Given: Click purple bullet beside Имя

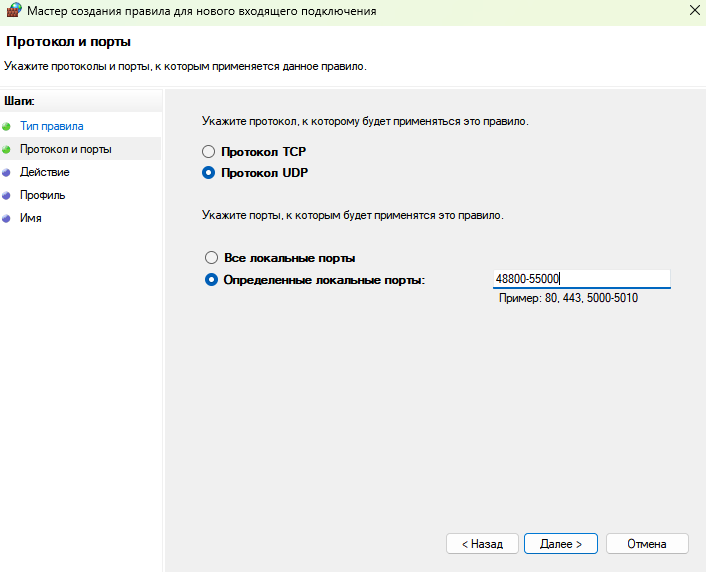Looking at the screenshot, I should pos(6,218).
